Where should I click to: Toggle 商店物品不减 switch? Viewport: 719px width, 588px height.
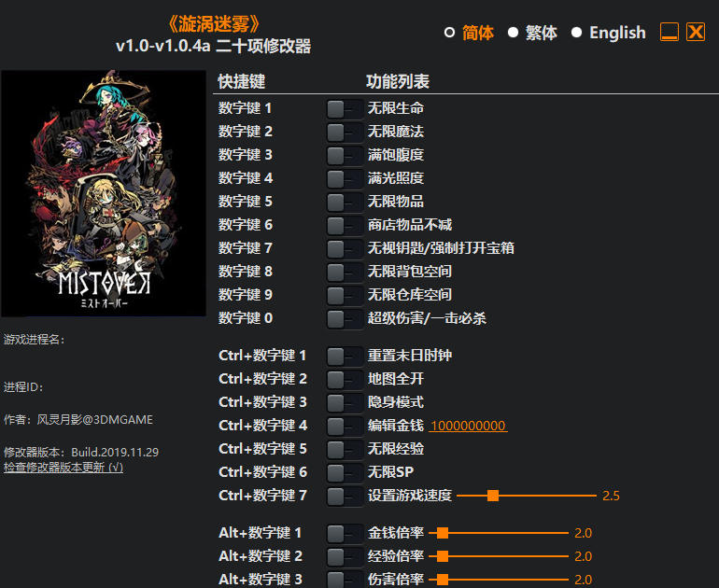(345, 226)
